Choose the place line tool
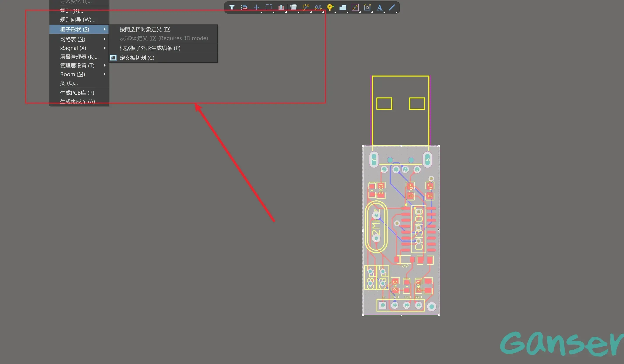Image resolution: width=624 pixels, height=364 pixels. (x=392, y=7)
